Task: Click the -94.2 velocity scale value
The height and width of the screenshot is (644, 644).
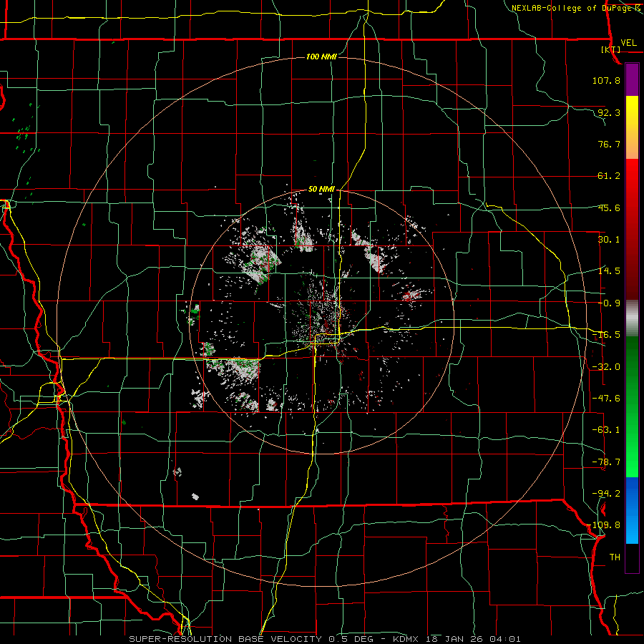Action: 606,493
